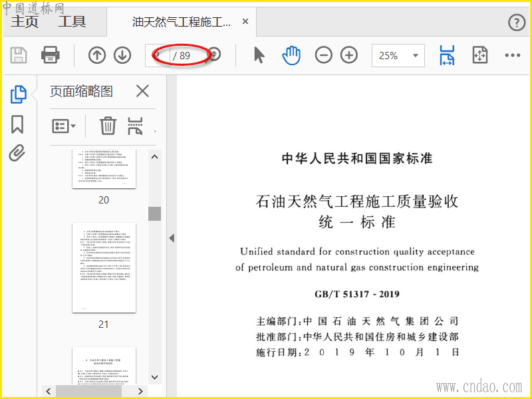Switch to the 油天然气工程施工 document tab
Viewport: 532px width, 399px height.
[x=181, y=22]
